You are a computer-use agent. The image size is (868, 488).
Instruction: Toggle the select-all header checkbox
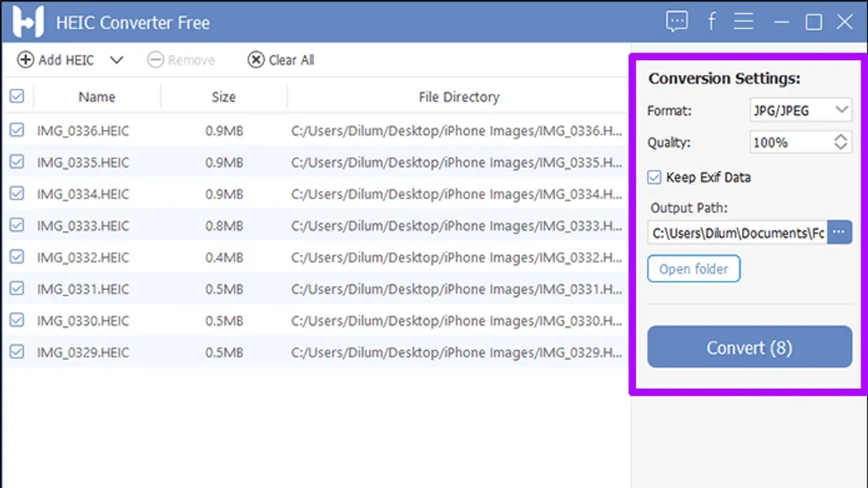pyautogui.click(x=17, y=96)
